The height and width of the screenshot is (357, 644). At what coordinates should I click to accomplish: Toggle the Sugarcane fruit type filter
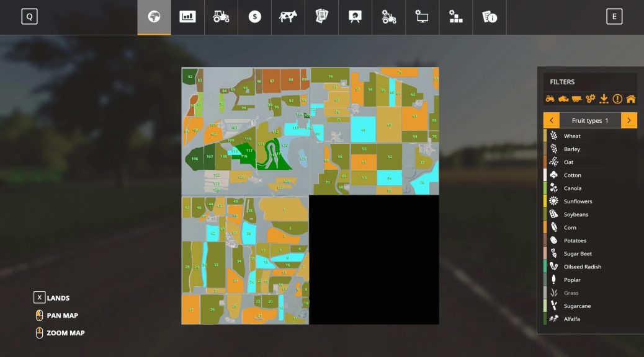[x=576, y=306]
